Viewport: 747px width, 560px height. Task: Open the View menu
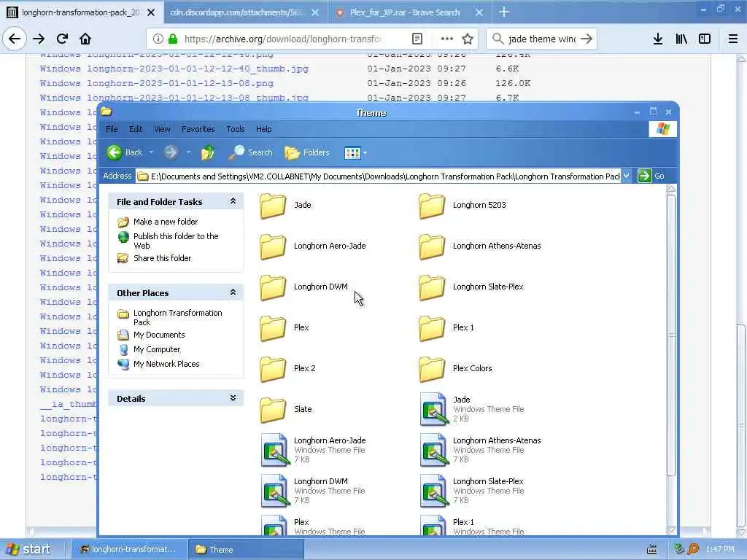[162, 129]
